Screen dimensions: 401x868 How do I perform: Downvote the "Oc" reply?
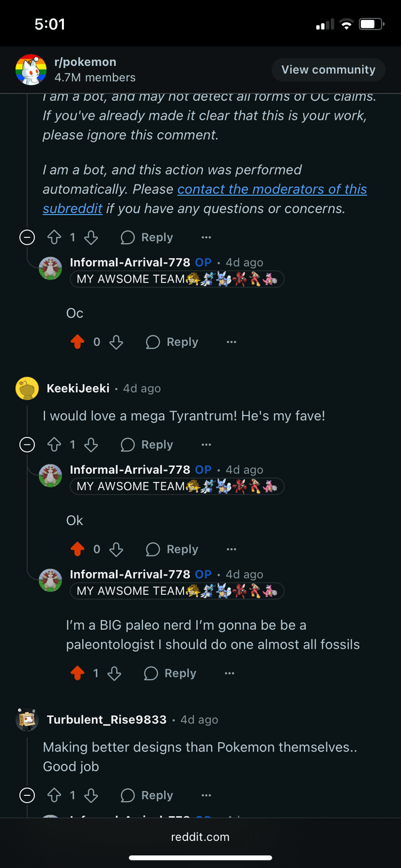[x=116, y=342]
